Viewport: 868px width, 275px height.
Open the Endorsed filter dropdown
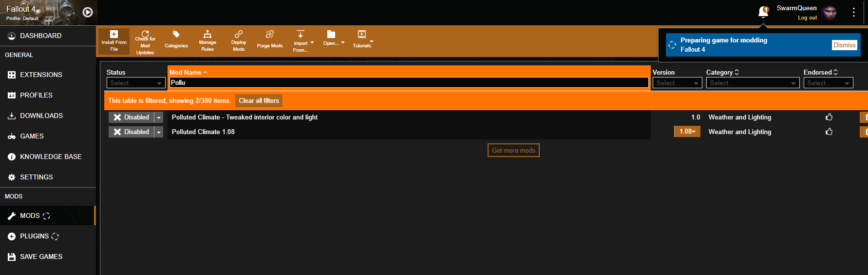(x=828, y=83)
